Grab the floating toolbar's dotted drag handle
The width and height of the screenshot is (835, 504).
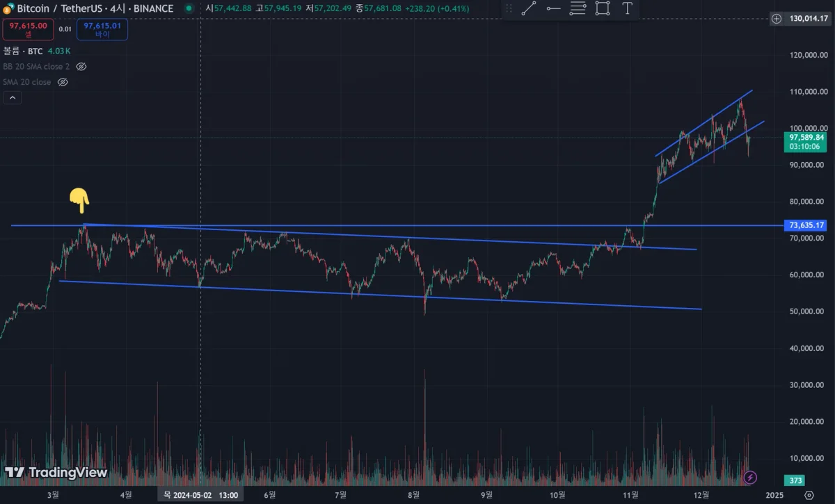[x=509, y=9]
